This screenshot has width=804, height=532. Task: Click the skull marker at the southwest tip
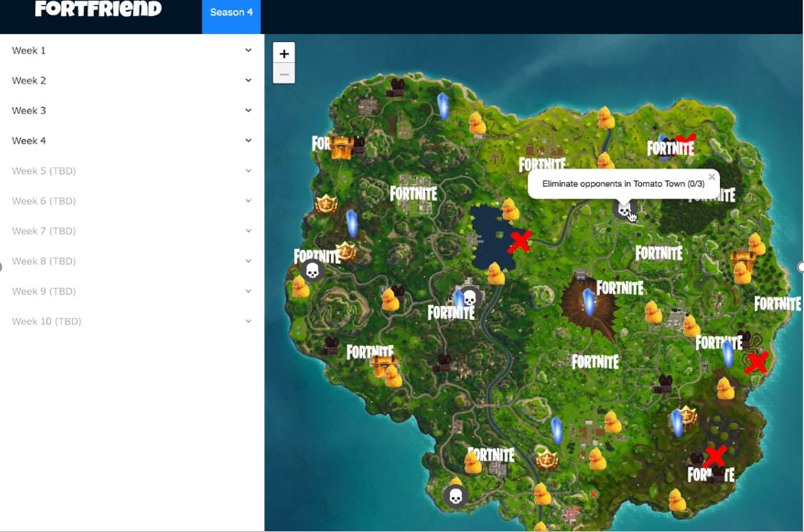click(455, 496)
